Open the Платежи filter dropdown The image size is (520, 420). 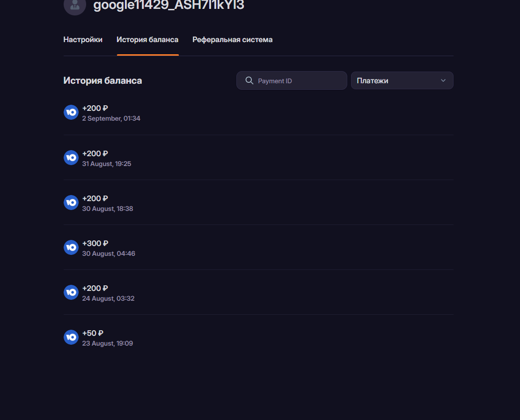point(402,80)
